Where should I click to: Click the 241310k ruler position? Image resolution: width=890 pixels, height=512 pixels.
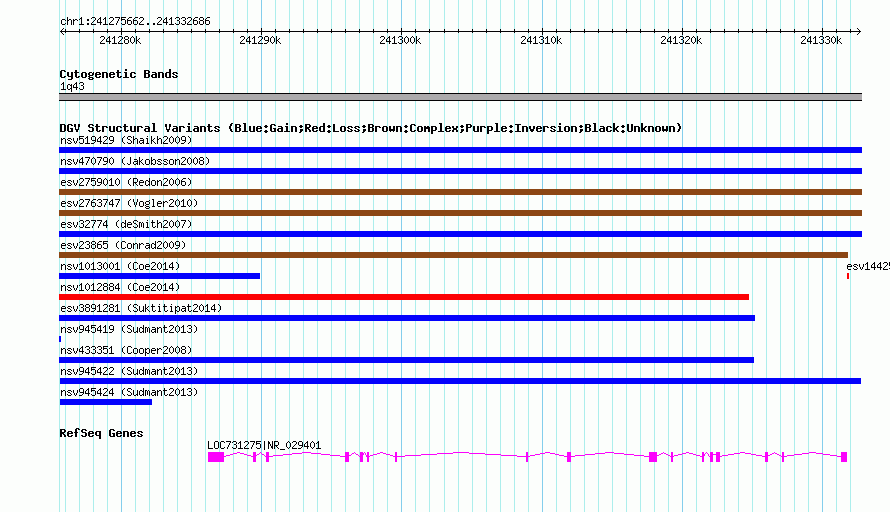click(x=541, y=40)
